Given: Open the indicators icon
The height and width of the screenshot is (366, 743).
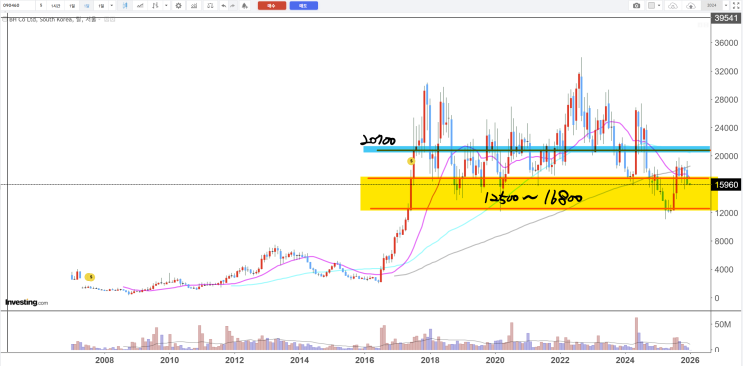Looking at the screenshot, I should click(x=194, y=5).
